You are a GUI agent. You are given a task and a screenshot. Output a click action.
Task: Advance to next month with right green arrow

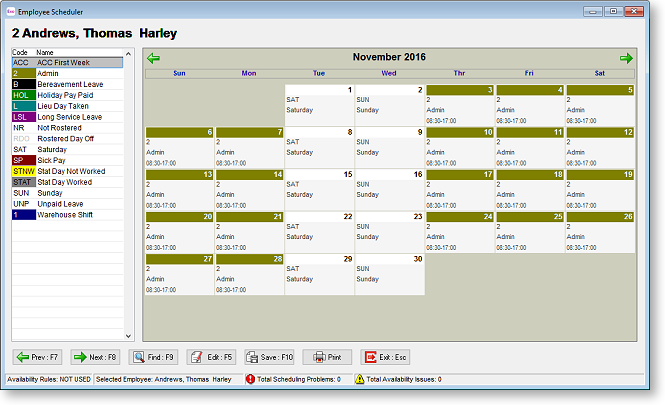[626, 58]
